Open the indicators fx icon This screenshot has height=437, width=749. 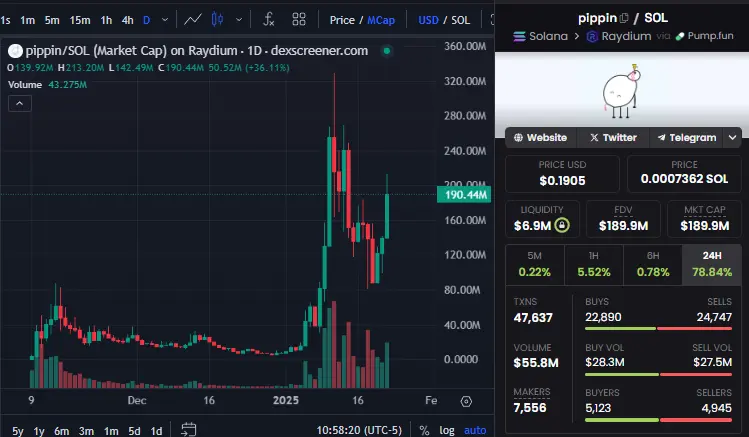pos(269,20)
